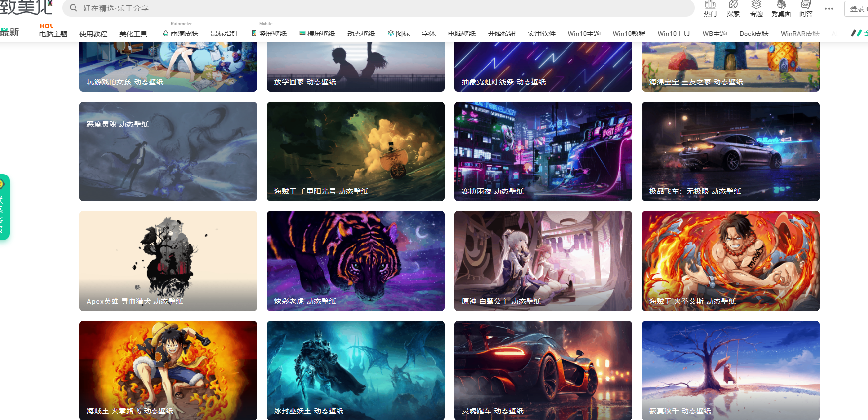The width and height of the screenshot is (868, 420).
Task: Click the layers icon beside 图标
Action: [x=390, y=33]
